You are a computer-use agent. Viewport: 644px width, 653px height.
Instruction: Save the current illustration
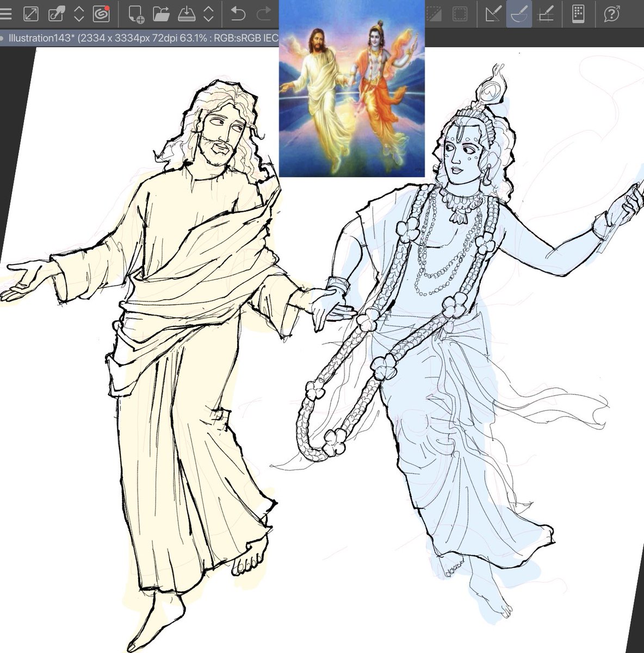187,14
